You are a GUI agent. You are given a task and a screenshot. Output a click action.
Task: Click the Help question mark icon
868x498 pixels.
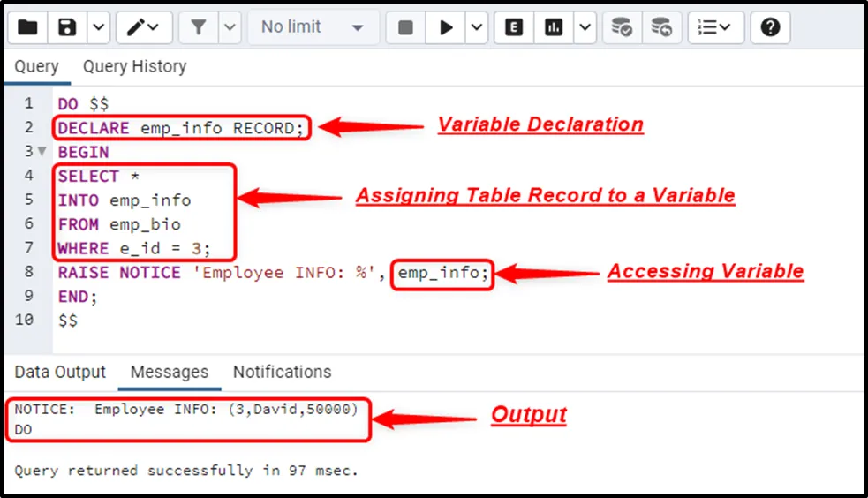(x=770, y=27)
